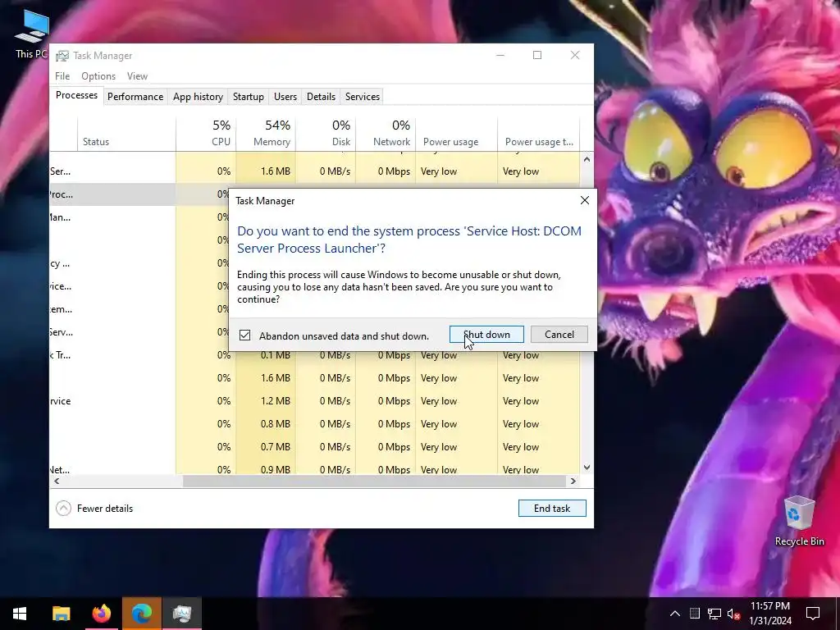The height and width of the screenshot is (630, 840).
Task: Click the network status tray icon
Action: (x=714, y=614)
